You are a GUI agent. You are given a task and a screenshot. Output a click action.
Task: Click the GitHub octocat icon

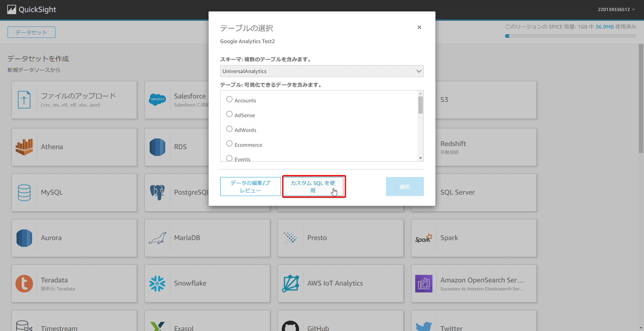point(290,327)
